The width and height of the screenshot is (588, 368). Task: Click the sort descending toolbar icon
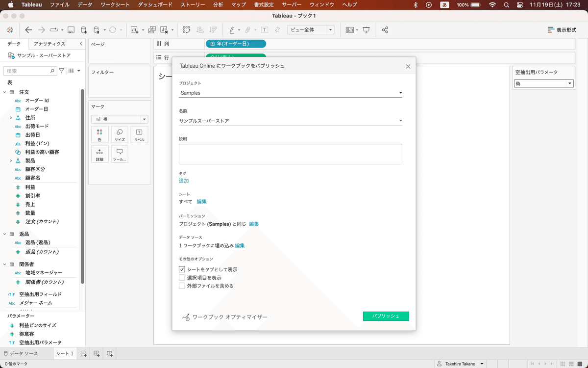(213, 30)
